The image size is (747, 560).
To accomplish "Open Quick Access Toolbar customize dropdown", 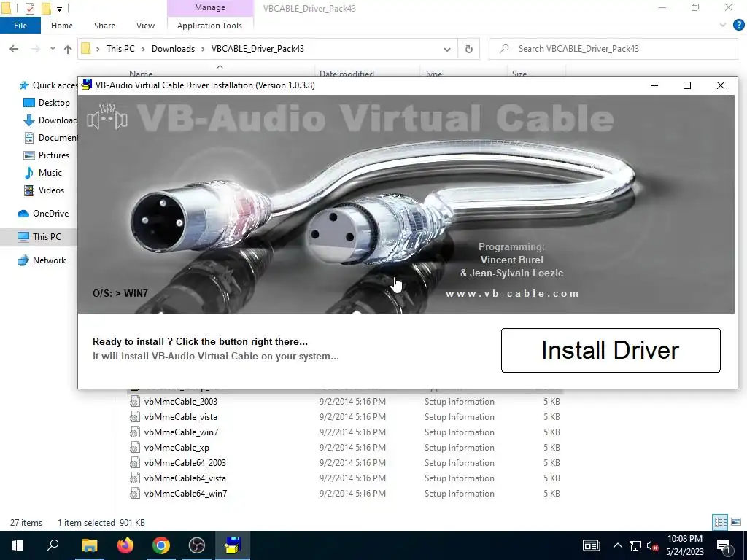I will [60, 9].
